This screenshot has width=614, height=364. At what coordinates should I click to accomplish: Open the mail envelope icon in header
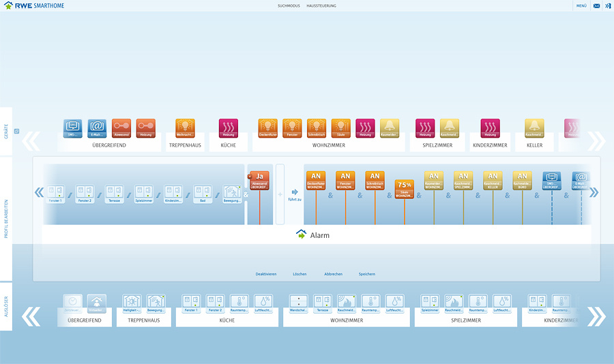tap(596, 6)
